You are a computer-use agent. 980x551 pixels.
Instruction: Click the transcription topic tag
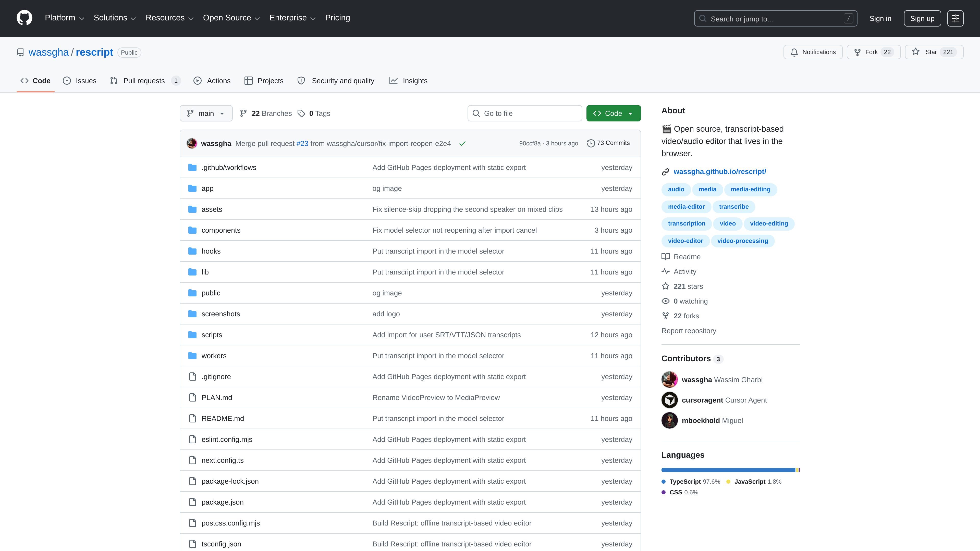(x=687, y=224)
